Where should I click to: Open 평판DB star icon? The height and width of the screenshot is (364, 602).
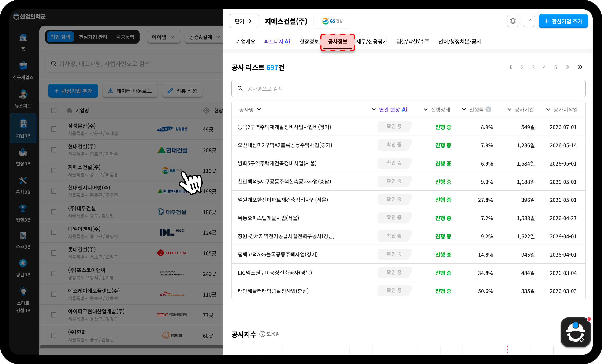point(23,263)
